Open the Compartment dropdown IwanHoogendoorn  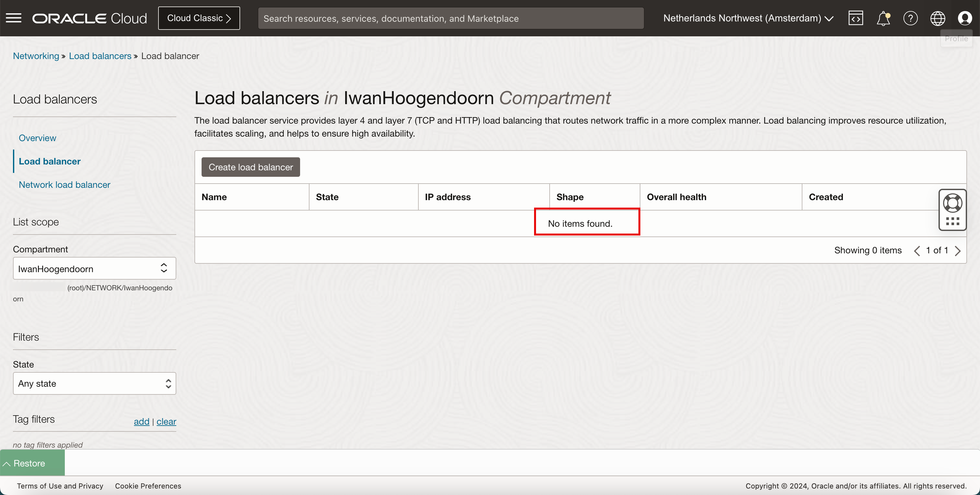point(94,269)
